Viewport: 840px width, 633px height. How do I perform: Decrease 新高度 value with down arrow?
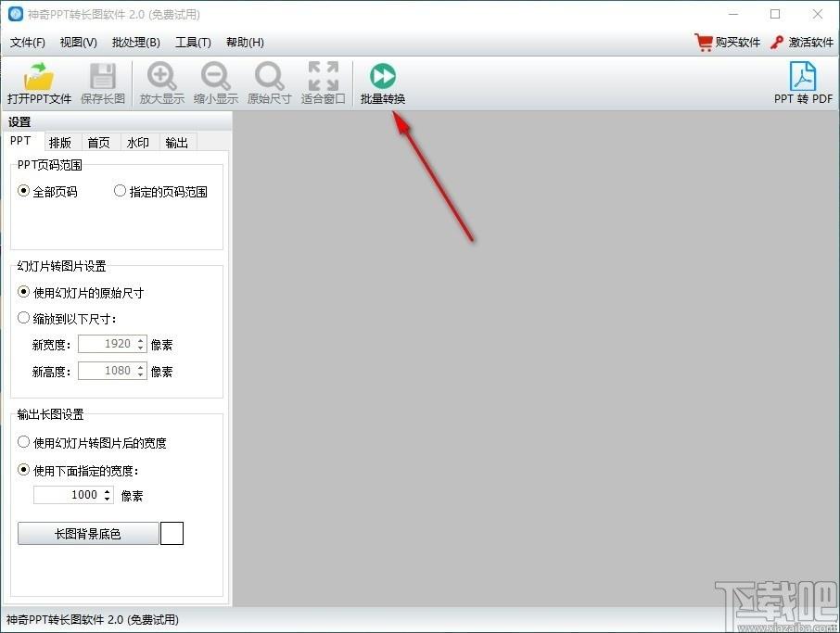pos(140,374)
